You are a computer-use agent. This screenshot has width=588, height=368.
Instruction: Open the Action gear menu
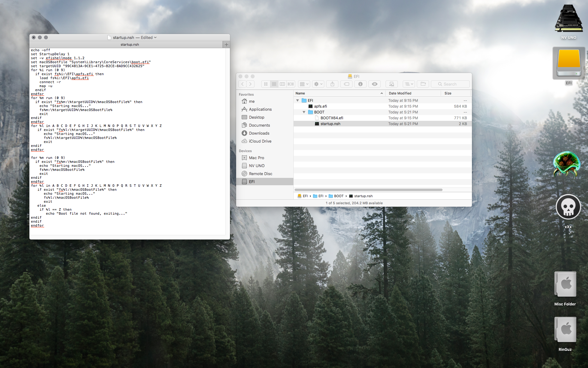tap(318, 84)
